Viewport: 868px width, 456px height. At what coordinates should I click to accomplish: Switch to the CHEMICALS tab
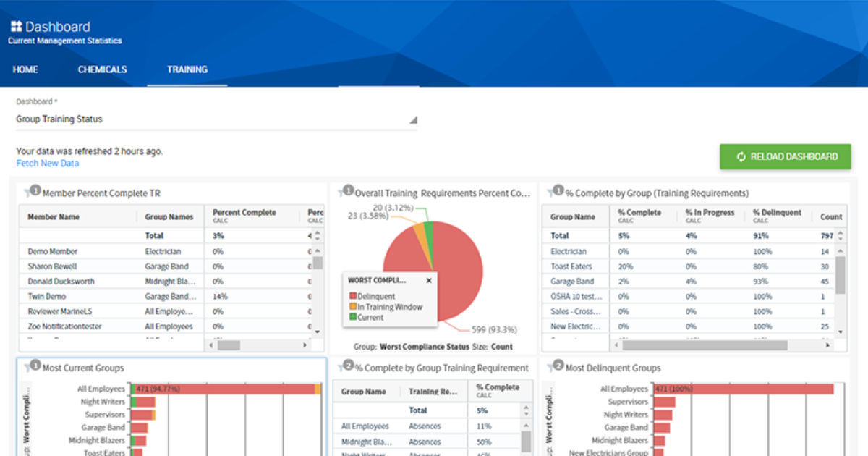pyautogui.click(x=102, y=69)
